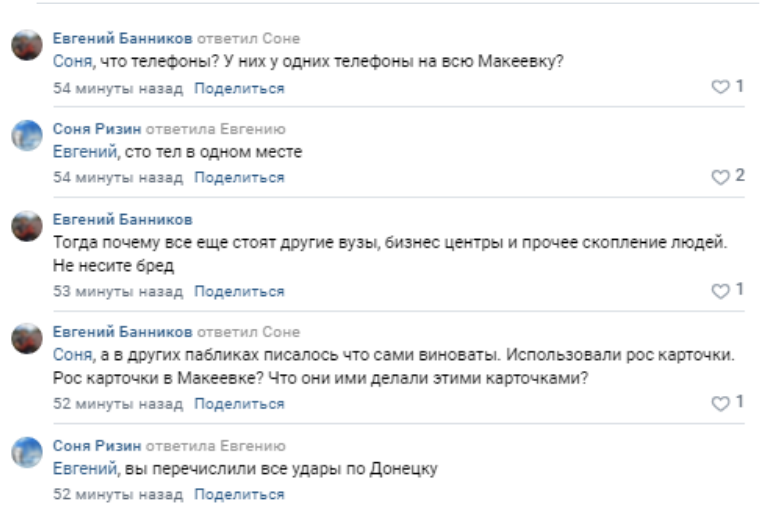This screenshot has height=511, width=765.
Task: Click the "Соня," mention before "что телефоны"
Action: pos(71,62)
